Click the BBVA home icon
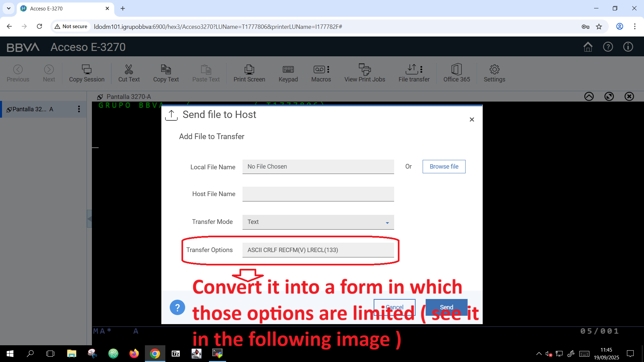The image size is (644, 362). pyautogui.click(x=588, y=47)
